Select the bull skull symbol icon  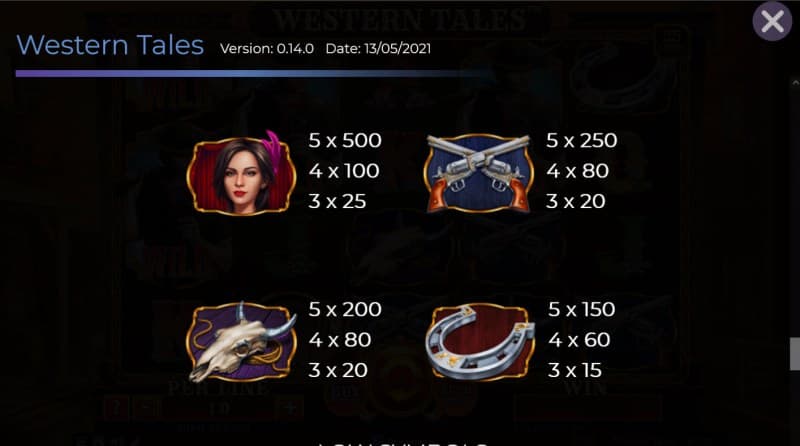(241, 342)
